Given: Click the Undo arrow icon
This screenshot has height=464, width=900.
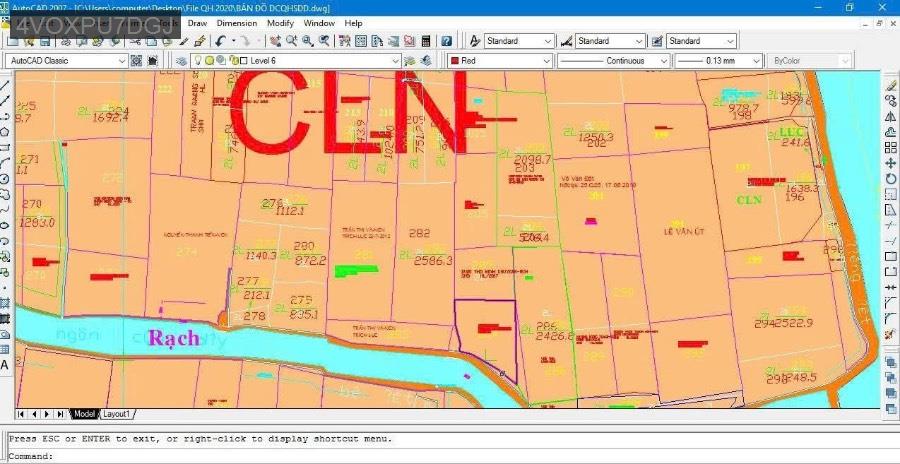Looking at the screenshot, I should (220, 41).
